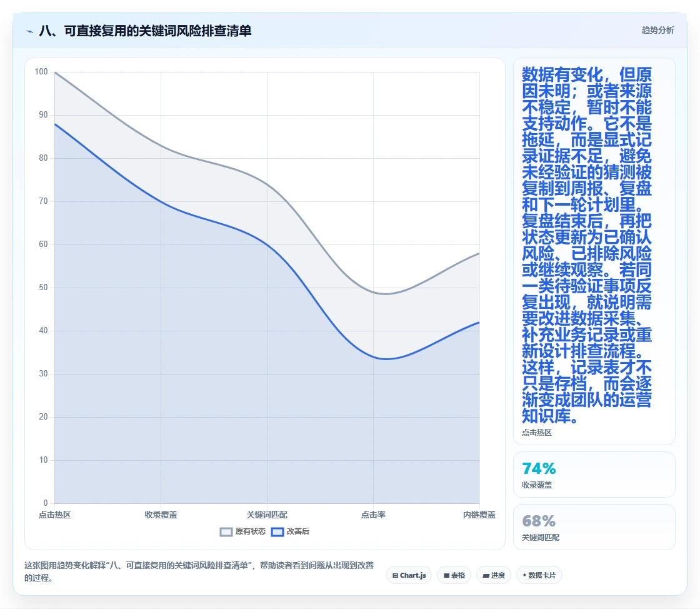
Task: Click the section title 八、可直接复用的关键词风险排查清单
Action: [146, 31]
